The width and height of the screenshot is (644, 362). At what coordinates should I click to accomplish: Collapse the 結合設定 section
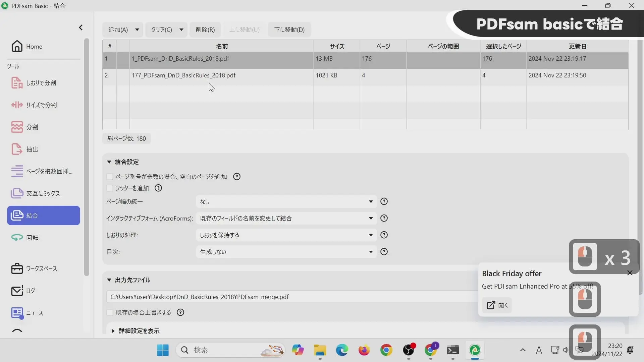(x=109, y=162)
